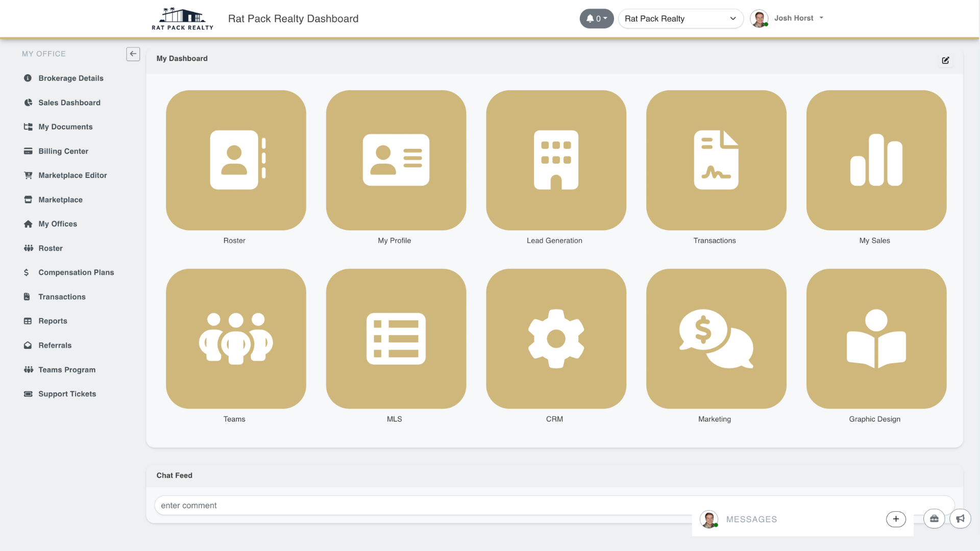
Task: Open the My Profile tile
Action: [x=396, y=160]
